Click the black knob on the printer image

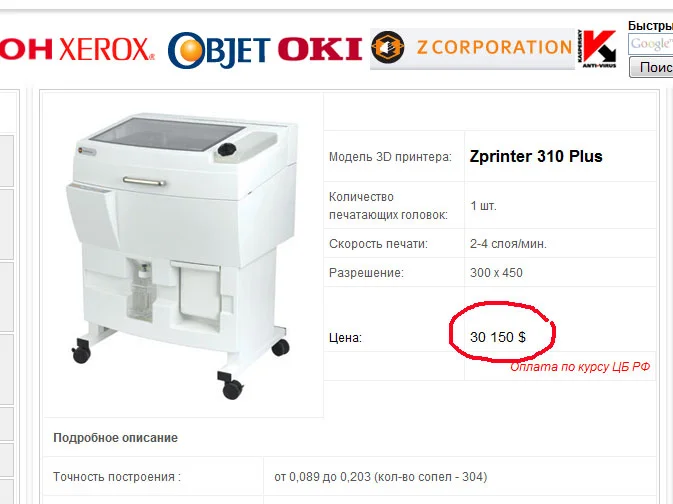point(226,150)
